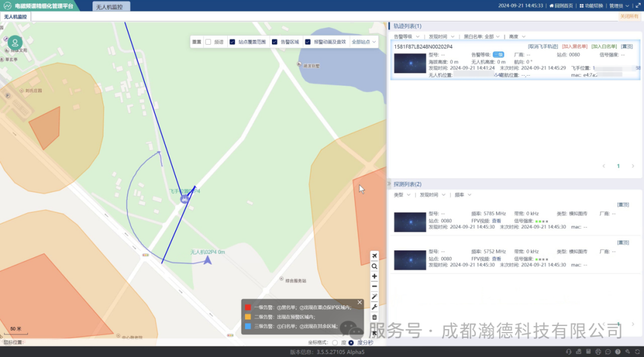Open the wrench settings tool on the map
Viewport: 644px width, 357px height.
pyautogui.click(x=374, y=306)
